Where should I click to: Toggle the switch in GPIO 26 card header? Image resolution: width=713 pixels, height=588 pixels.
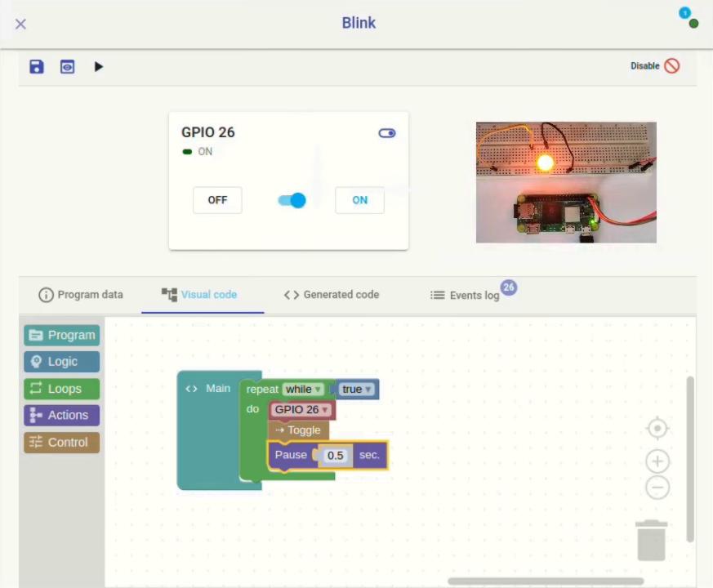(x=386, y=132)
